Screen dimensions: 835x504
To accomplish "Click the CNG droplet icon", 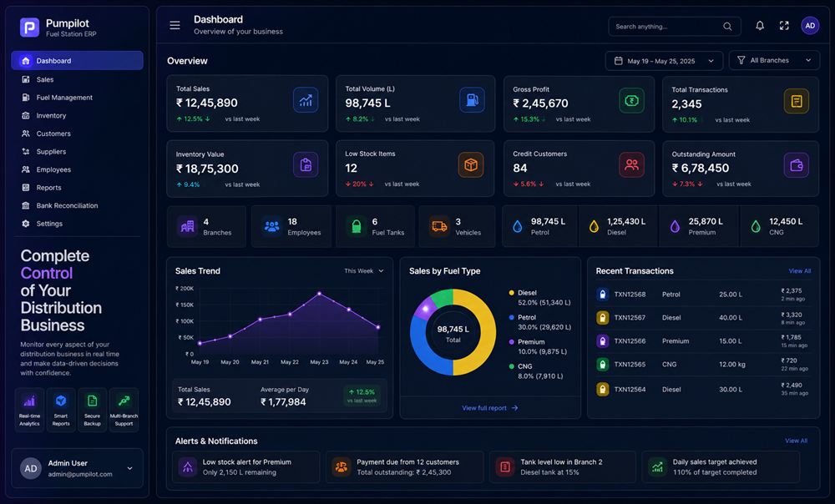I will pos(756,227).
